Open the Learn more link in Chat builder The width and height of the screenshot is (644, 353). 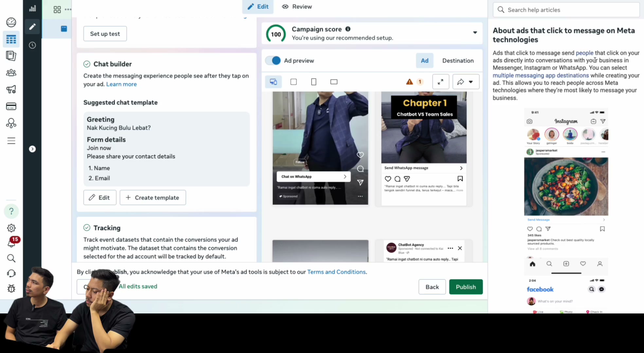121,84
